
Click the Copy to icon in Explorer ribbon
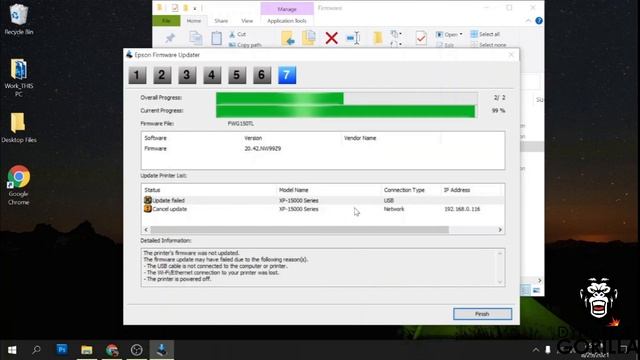pos(309,38)
